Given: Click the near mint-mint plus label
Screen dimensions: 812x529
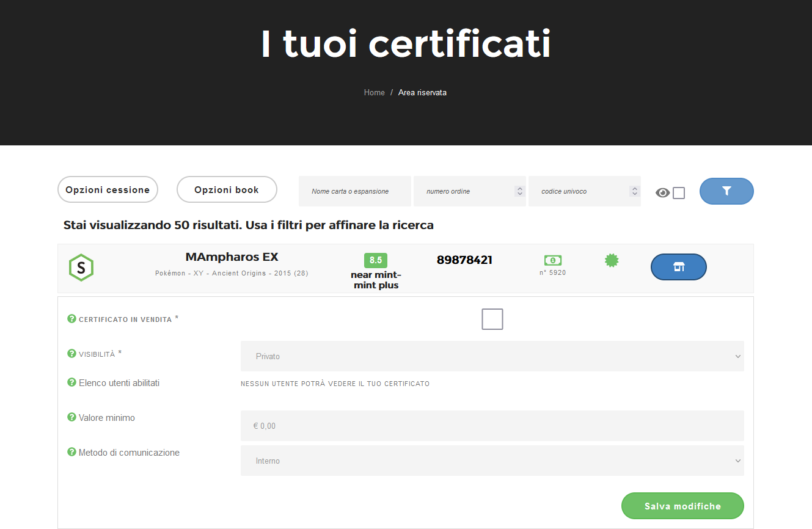Looking at the screenshot, I should [376, 280].
